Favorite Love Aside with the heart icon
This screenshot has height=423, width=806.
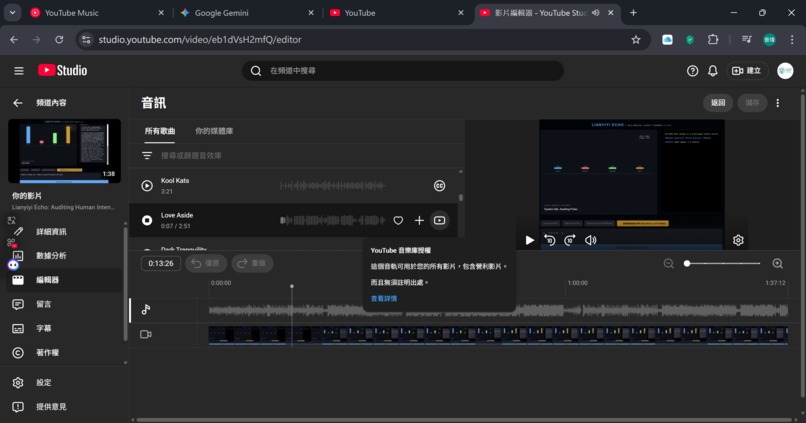point(398,220)
